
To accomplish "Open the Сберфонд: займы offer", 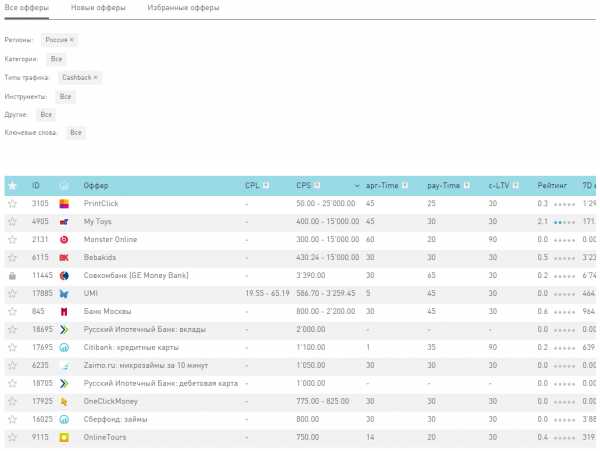I will point(115,419).
